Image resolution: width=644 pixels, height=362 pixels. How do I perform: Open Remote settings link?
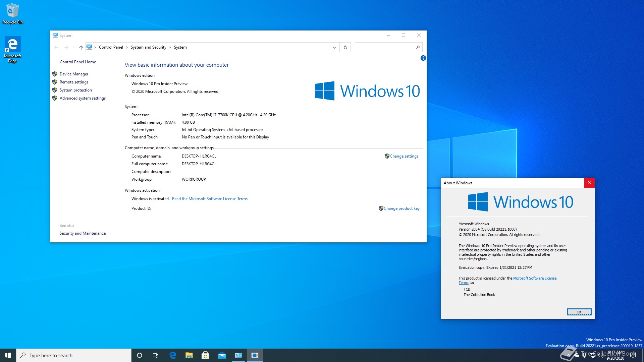tap(74, 82)
